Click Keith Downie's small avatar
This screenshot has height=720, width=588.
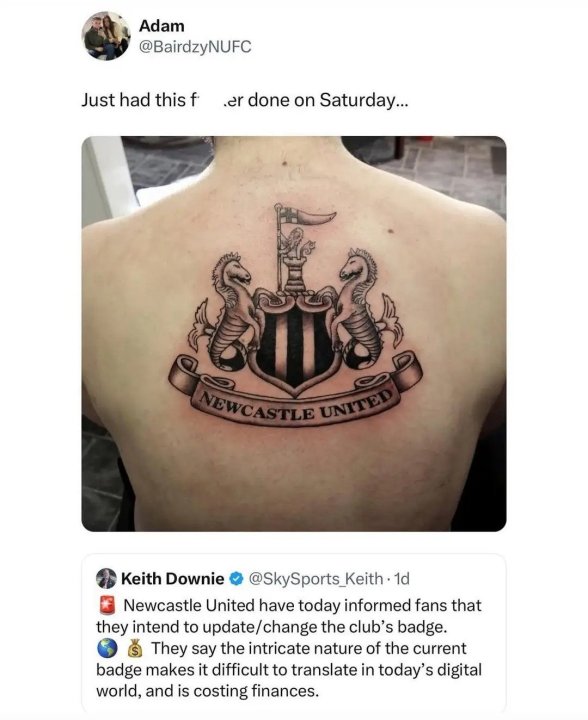tap(106, 579)
